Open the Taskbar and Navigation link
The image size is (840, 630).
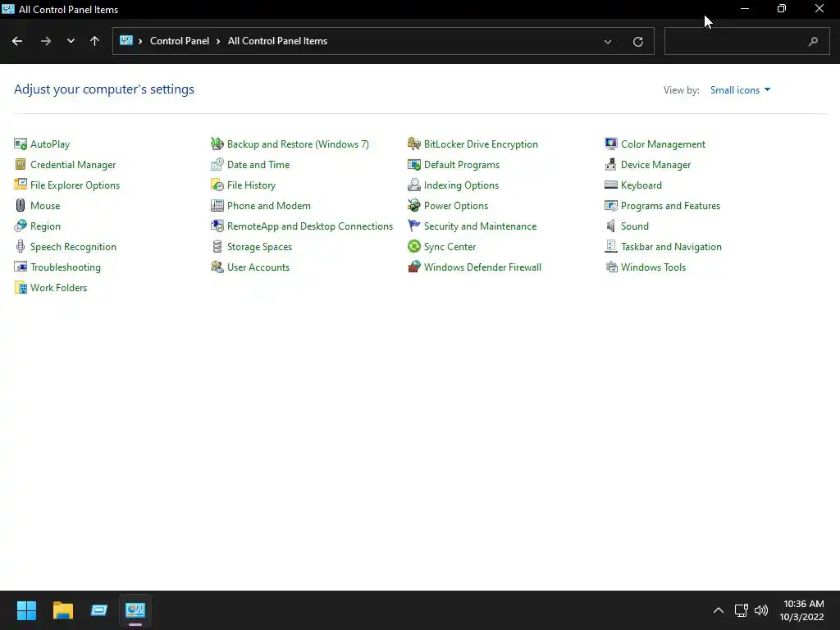(x=671, y=246)
